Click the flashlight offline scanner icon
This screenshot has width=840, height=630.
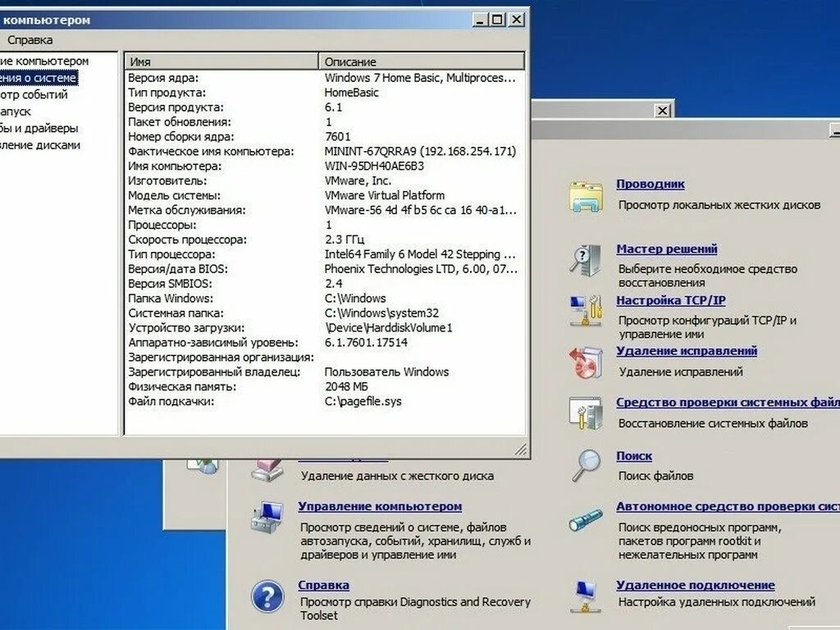tap(586, 519)
